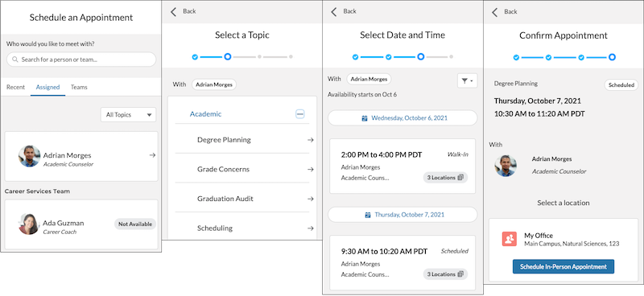This screenshot has width=644, height=296.
Task: Click Availability starts on Oct 6 text
Action: (x=362, y=94)
